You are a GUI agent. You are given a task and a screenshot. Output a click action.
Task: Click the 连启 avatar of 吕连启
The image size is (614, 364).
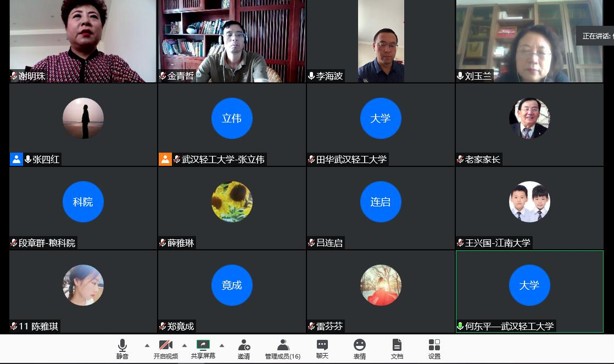(380, 201)
